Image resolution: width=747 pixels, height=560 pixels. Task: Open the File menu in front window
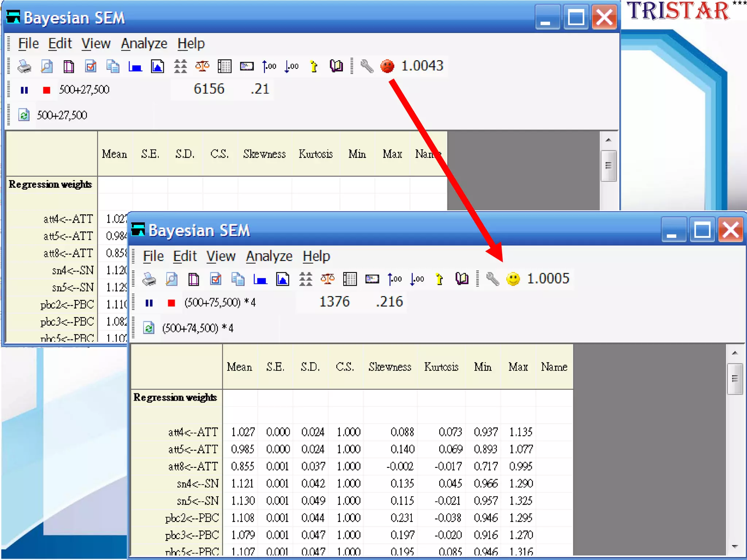tap(153, 256)
